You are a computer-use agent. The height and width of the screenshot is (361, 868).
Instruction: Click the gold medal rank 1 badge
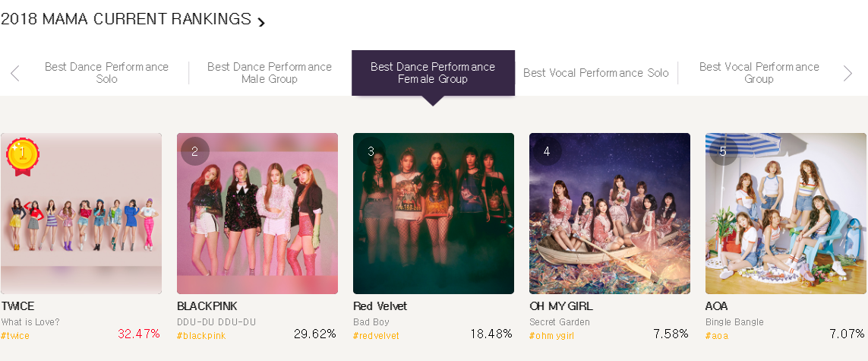(22, 155)
